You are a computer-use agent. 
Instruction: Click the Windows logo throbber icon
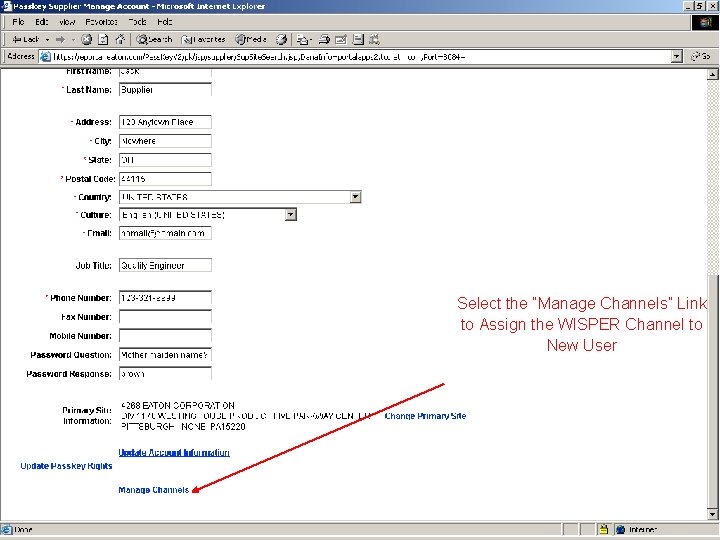coord(705,22)
